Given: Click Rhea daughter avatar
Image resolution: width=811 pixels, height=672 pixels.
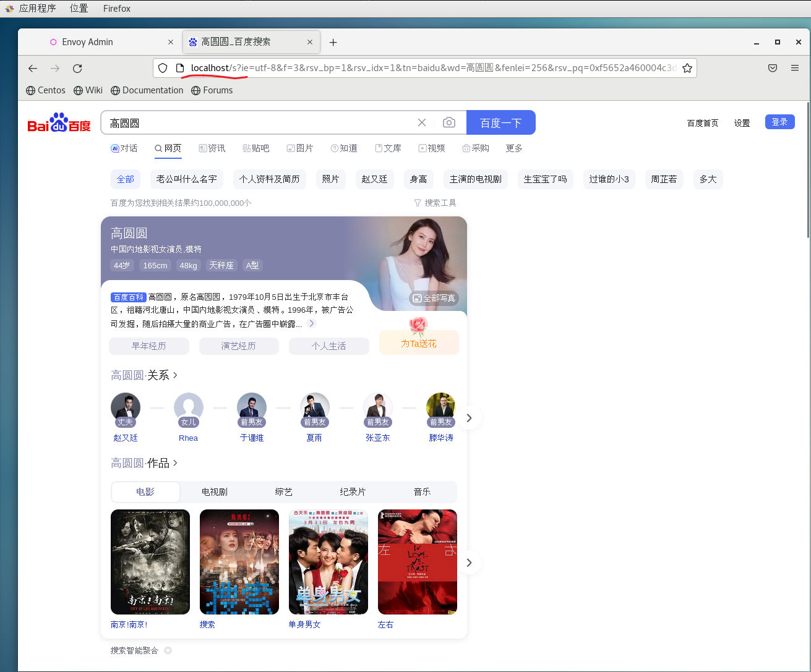Looking at the screenshot, I should tap(189, 408).
